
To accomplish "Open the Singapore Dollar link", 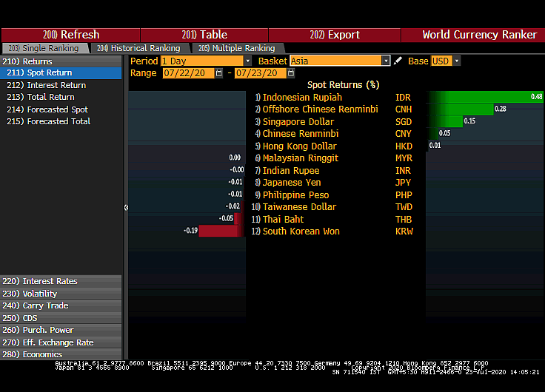I will coord(298,121).
